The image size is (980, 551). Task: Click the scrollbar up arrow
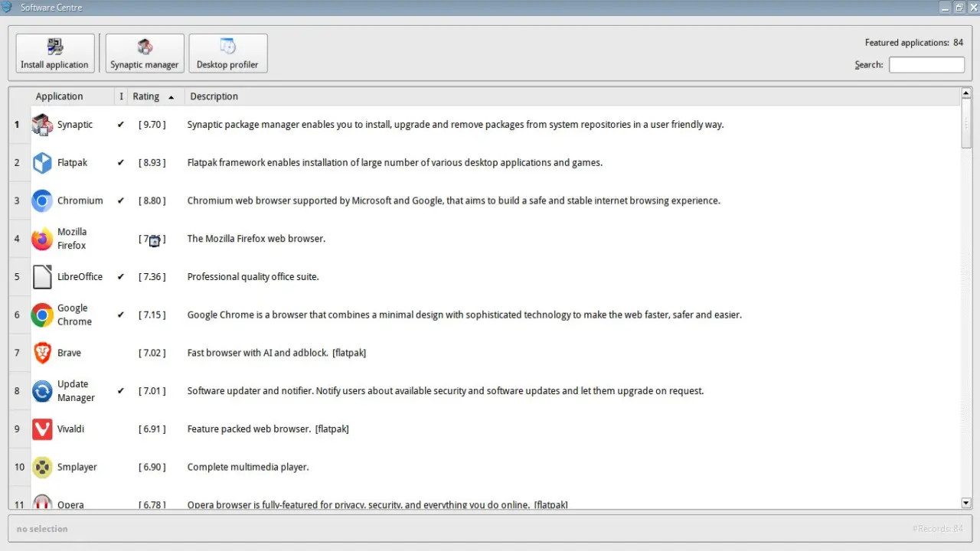tap(966, 94)
